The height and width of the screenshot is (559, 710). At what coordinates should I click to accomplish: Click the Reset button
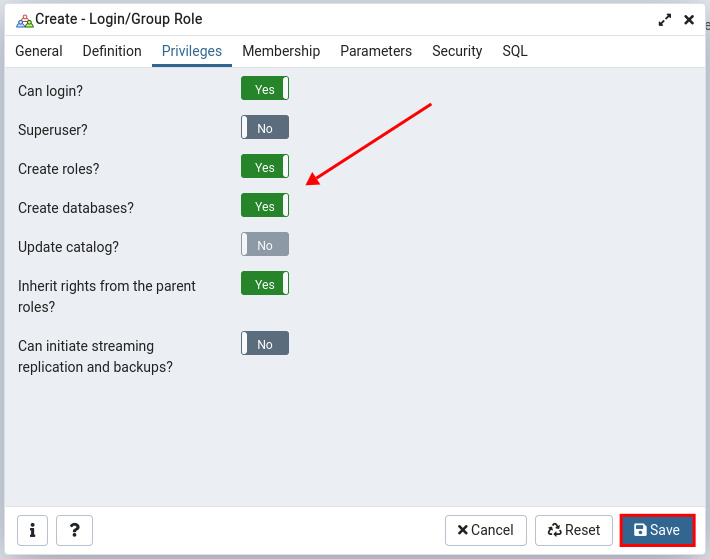[x=574, y=530]
